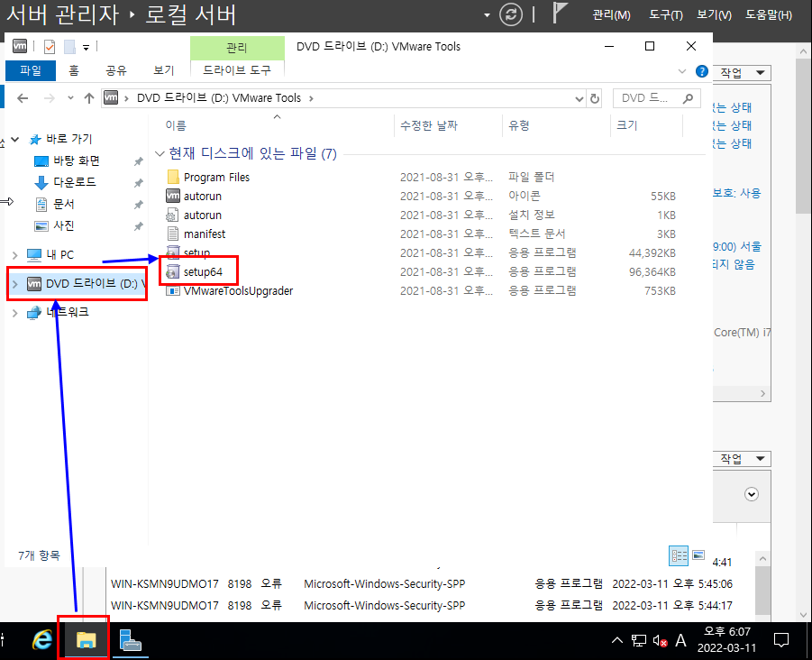Open the 도움말(H) menu in Server Manager
Image resolution: width=812 pixels, height=660 pixels.
[769, 15]
